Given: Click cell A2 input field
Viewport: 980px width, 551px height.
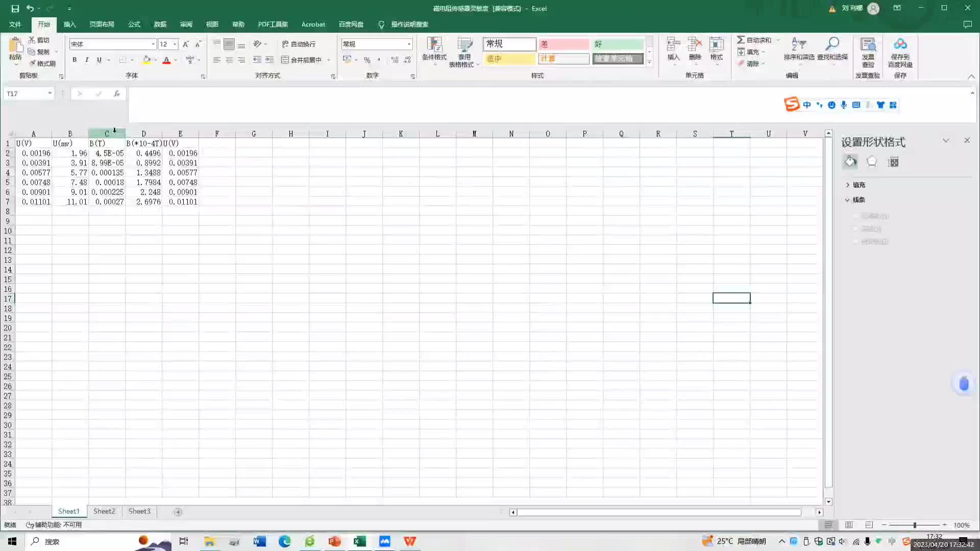Looking at the screenshot, I should [33, 153].
